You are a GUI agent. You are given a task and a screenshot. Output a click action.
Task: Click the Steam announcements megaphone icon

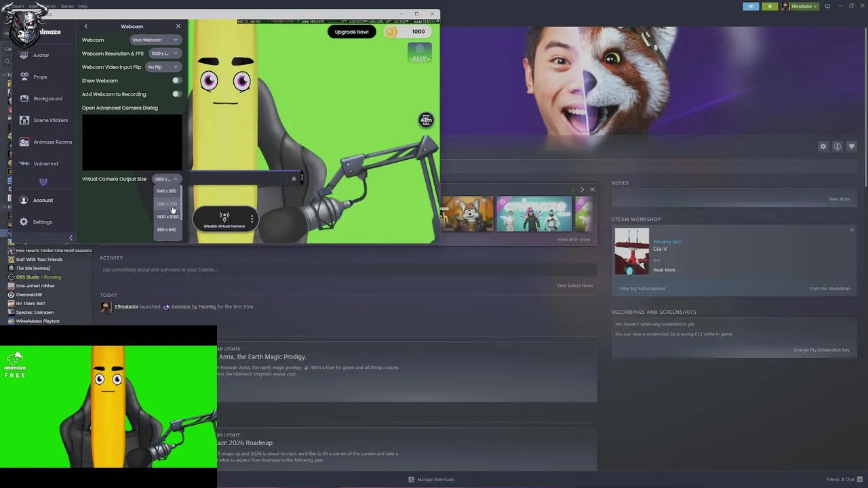(x=751, y=6)
